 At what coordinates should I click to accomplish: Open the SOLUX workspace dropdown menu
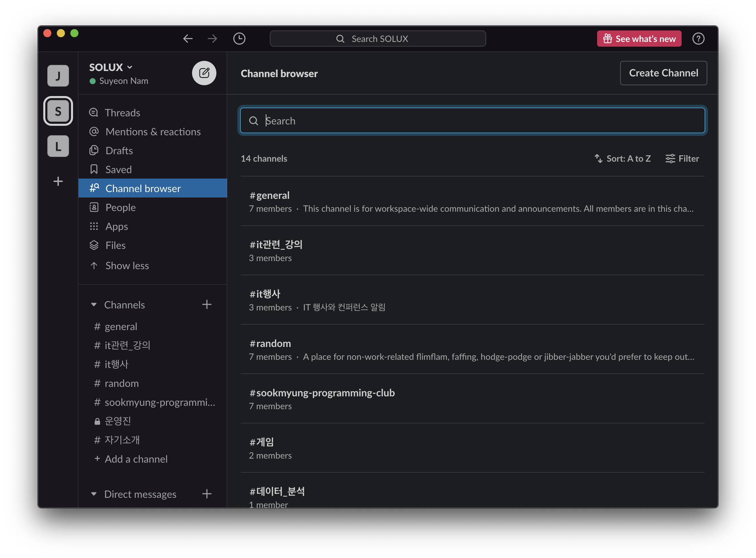pos(111,67)
